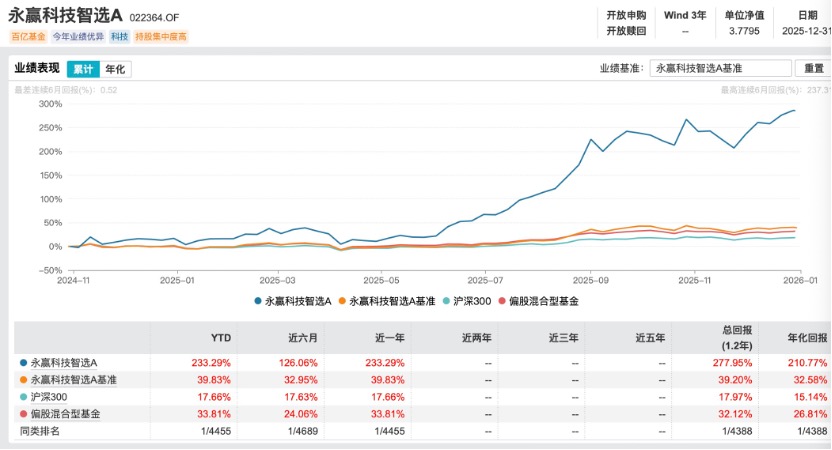The width and height of the screenshot is (832, 450).
Task: Switch to the 年化 performance tab
Action: (115, 69)
